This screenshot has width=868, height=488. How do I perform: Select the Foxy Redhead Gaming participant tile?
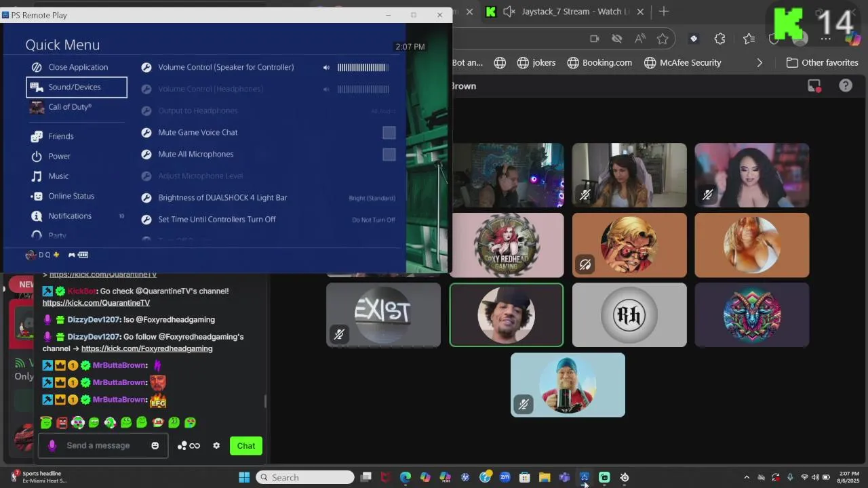(507, 245)
